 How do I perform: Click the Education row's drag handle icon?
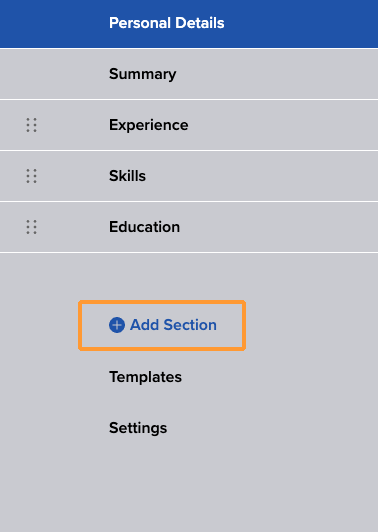pos(32,227)
